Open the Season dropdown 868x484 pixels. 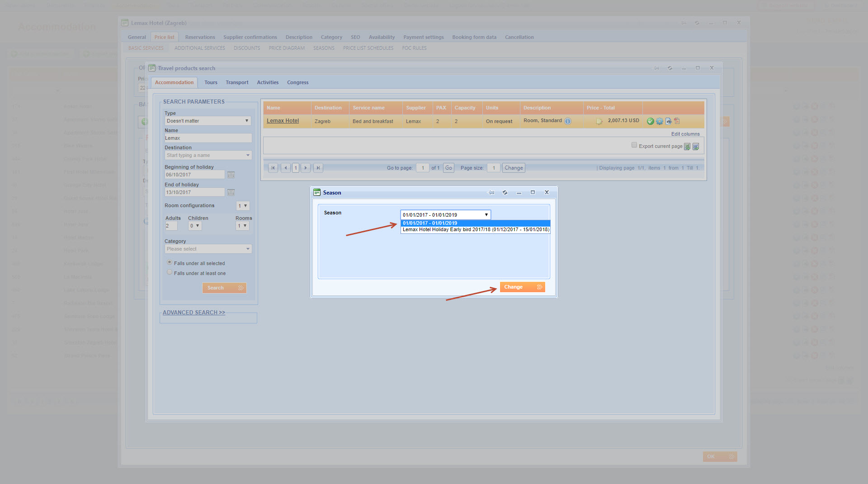pyautogui.click(x=445, y=215)
